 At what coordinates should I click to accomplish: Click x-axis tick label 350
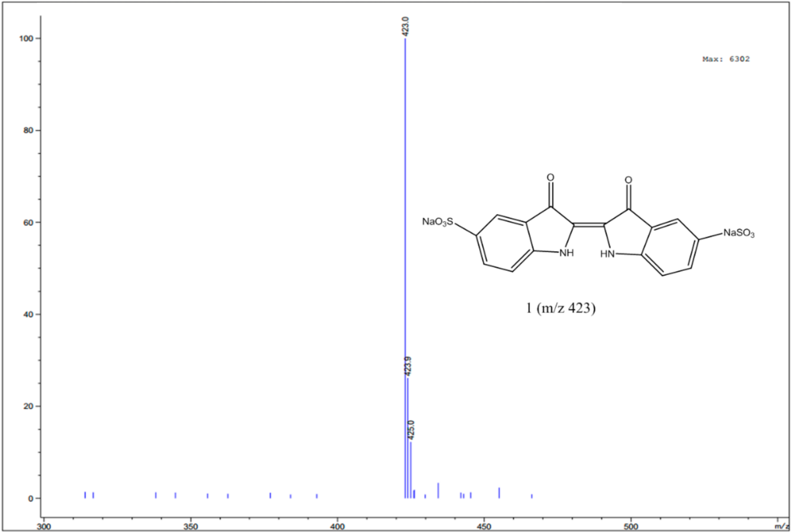(191, 527)
